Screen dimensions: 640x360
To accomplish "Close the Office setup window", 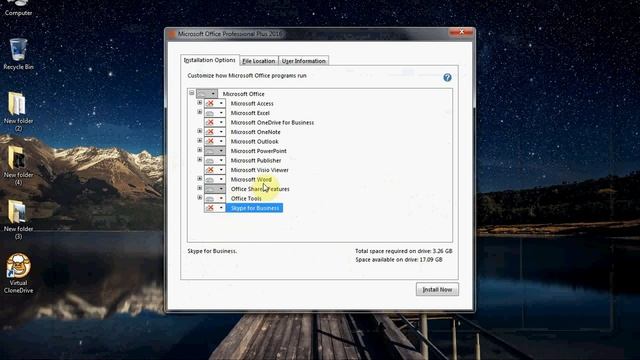I will (x=461, y=32).
